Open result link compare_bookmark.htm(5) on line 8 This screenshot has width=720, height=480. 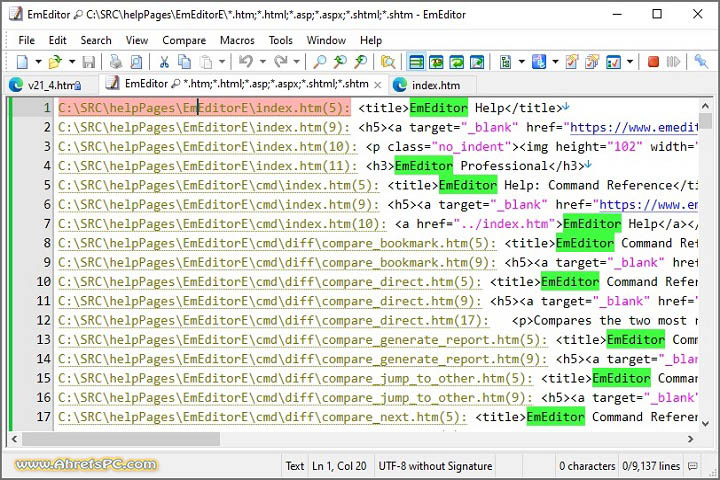click(277, 243)
